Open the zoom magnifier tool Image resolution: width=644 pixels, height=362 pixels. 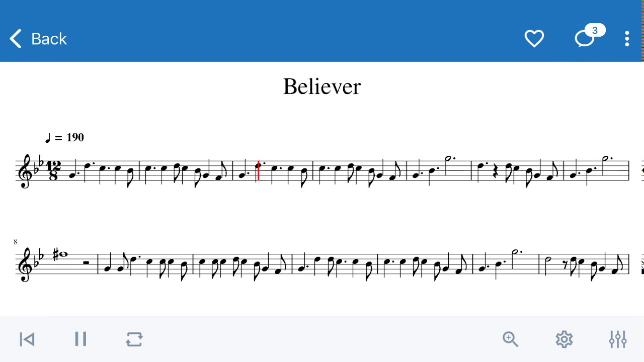pyautogui.click(x=510, y=339)
